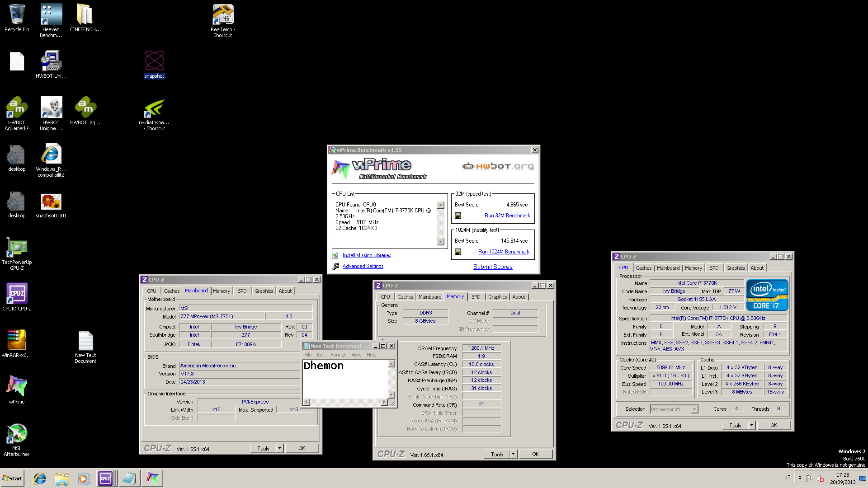Viewport: 868px width, 488px height.
Task: Open WinRAR-x6 installer icon
Action: click(17, 344)
